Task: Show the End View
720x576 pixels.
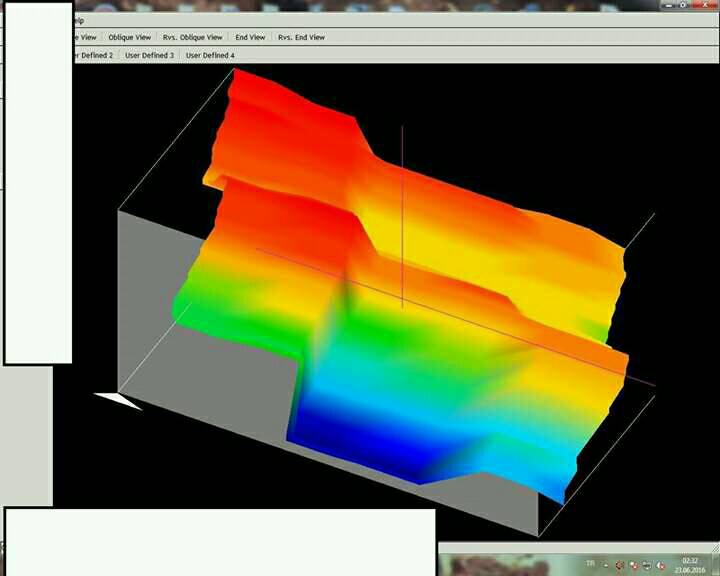Action: (x=250, y=37)
